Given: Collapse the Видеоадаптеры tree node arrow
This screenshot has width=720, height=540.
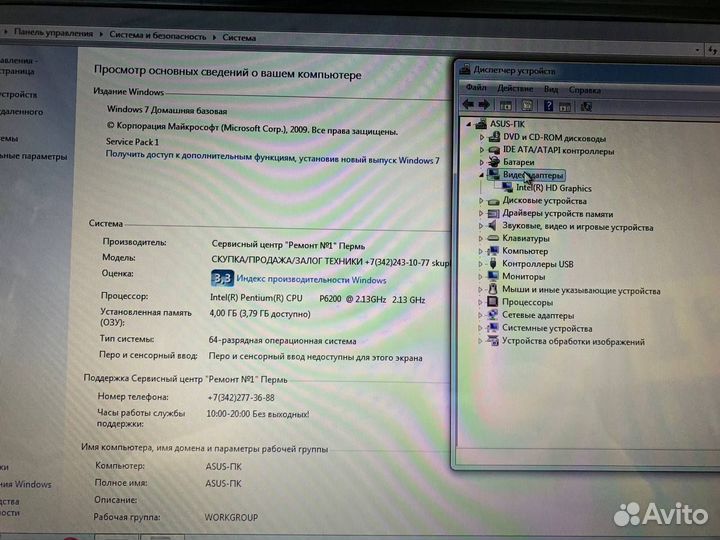Looking at the screenshot, I should pos(481,175).
